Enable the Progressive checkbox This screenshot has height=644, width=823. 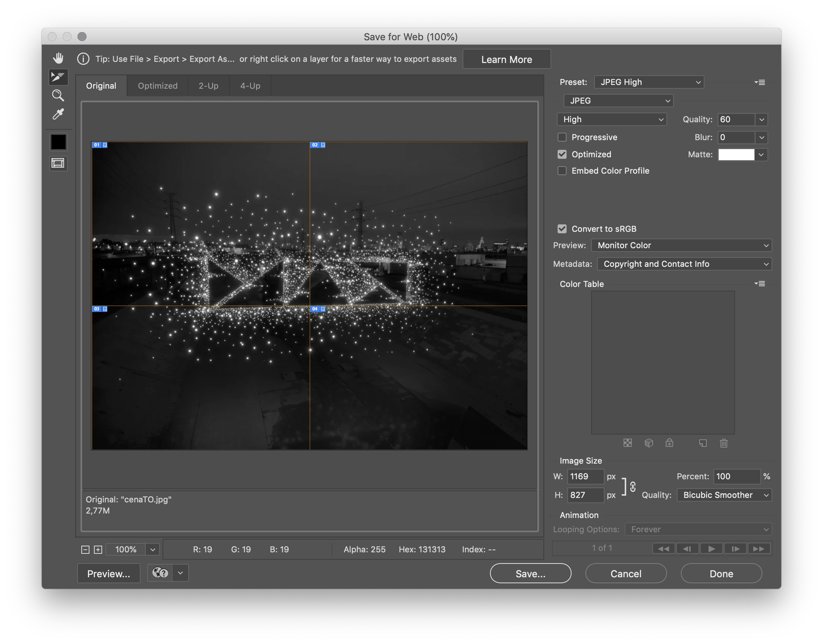pos(562,137)
